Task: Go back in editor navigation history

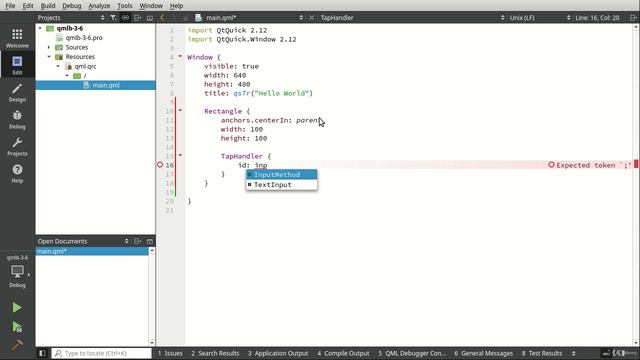Action: click(162, 18)
